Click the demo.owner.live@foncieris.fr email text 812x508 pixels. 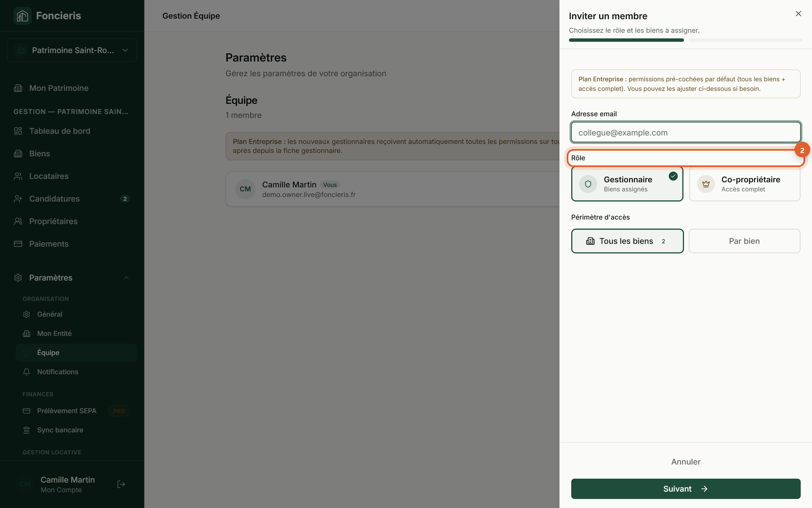coord(309,194)
